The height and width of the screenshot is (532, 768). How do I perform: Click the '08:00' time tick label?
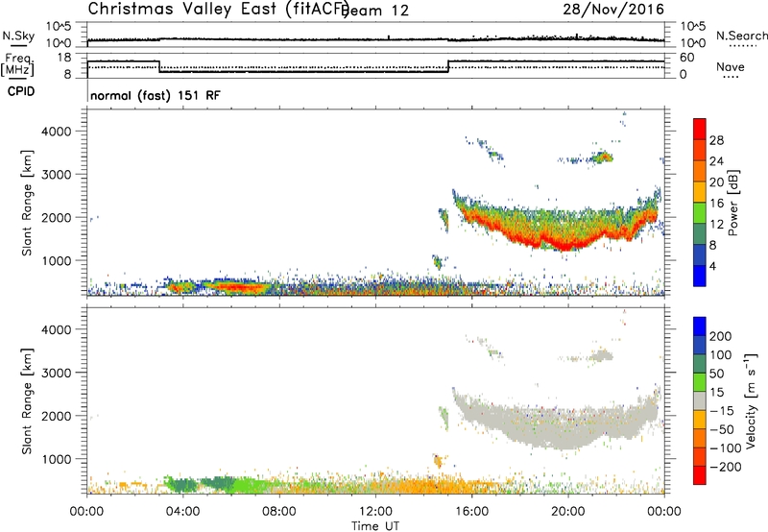tap(279, 512)
